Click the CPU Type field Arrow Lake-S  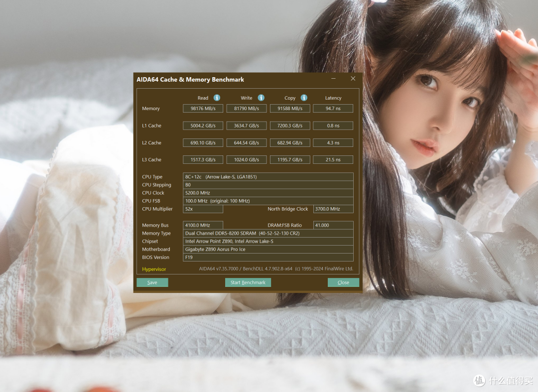tap(268, 177)
